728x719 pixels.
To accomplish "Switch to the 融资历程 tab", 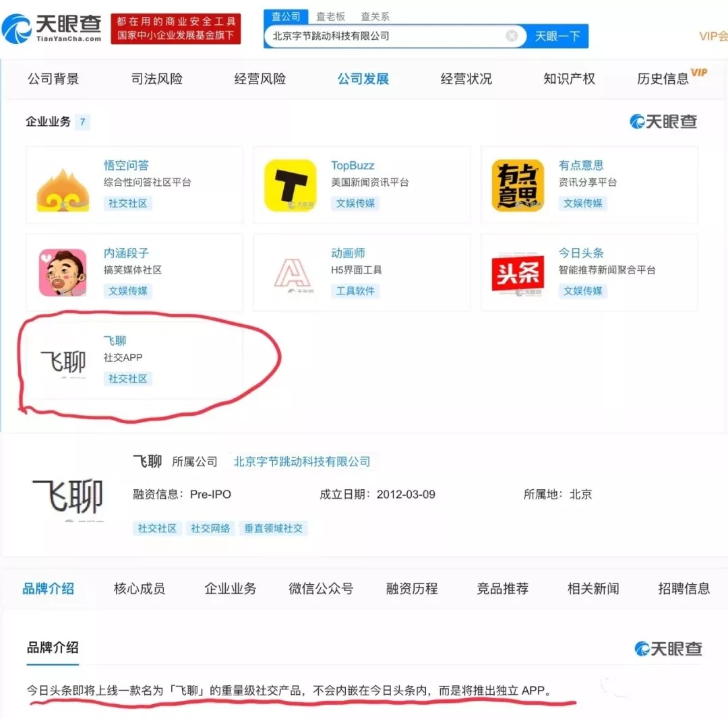I will pos(411,588).
